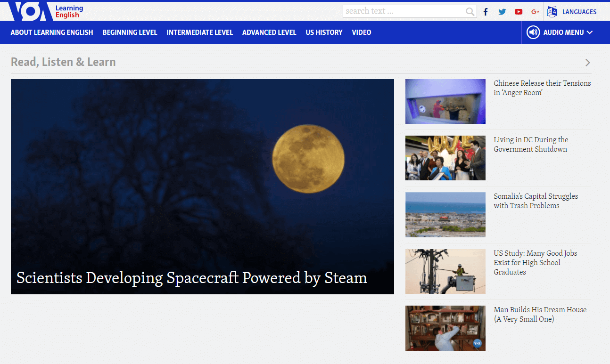610x364 pixels.
Task: Click the search text input field
Action: point(403,11)
